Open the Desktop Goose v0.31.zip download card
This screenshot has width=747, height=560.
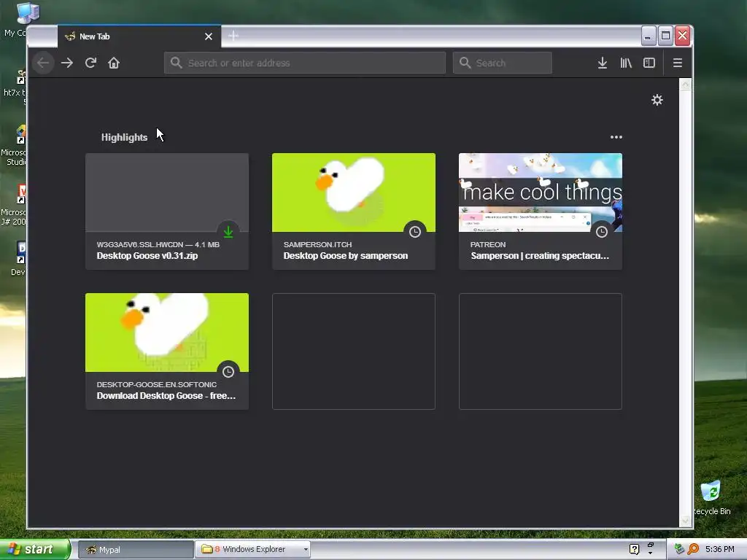pos(167,211)
